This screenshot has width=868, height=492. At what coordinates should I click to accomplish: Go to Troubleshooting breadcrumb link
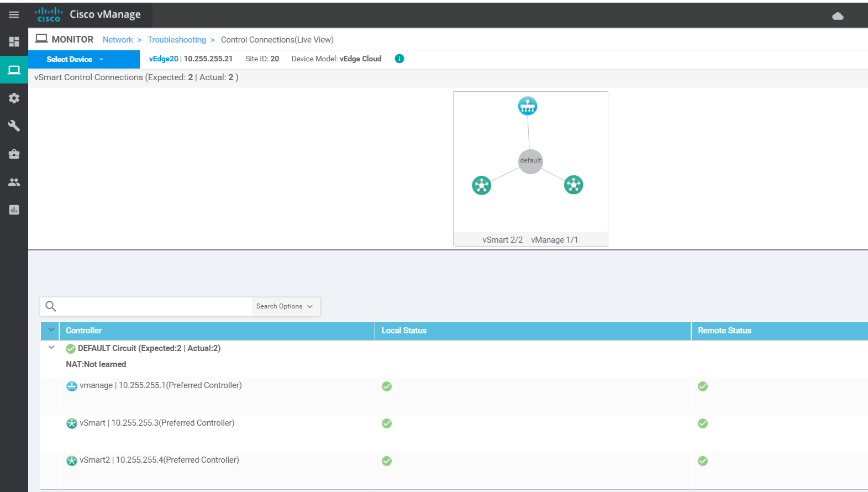(x=177, y=40)
